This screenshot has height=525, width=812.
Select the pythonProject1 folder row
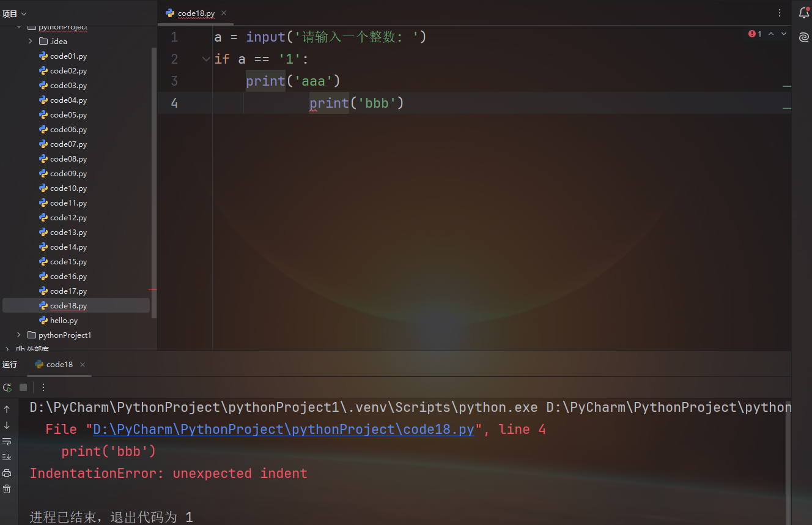pos(76,335)
